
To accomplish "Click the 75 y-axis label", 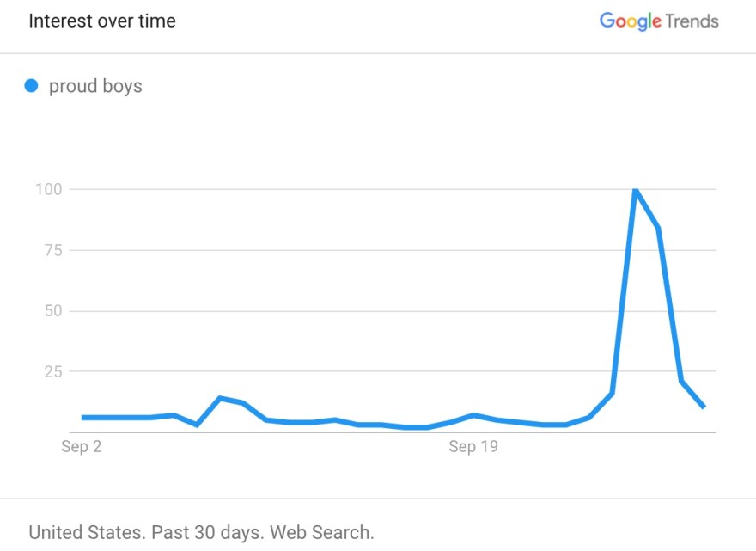I will coord(53,250).
